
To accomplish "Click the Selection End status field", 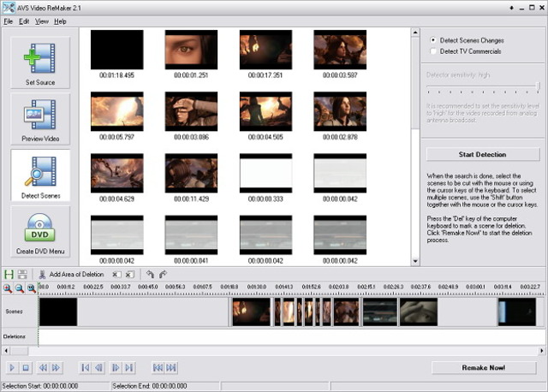I will pos(165,386).
